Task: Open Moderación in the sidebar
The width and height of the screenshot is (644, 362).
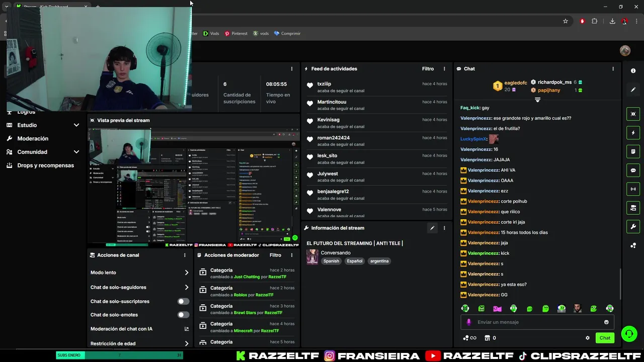Action: coord(33,139)
